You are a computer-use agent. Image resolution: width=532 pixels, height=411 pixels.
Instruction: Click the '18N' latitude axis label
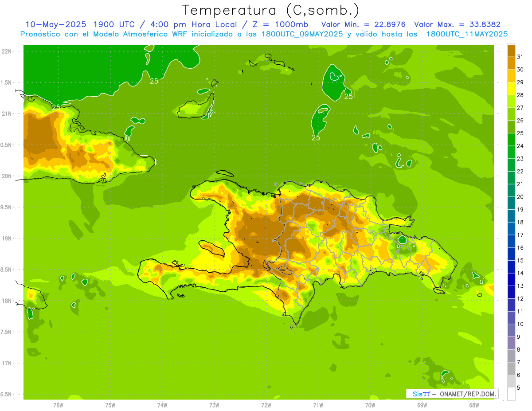coord(8,301)
